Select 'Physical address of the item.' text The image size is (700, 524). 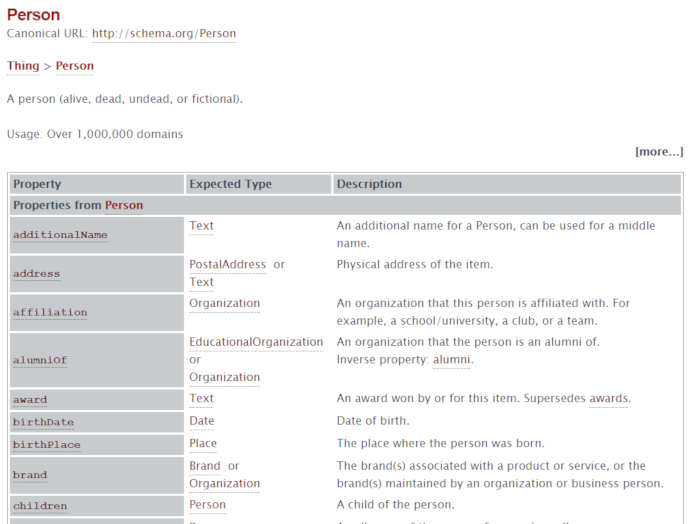click(x=415, y=265)
